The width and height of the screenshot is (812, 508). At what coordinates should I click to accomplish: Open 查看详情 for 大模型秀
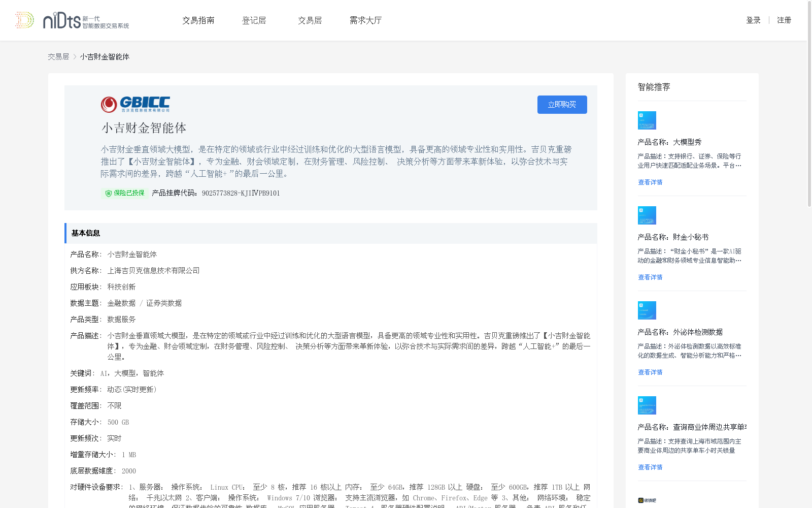(650, 182)
